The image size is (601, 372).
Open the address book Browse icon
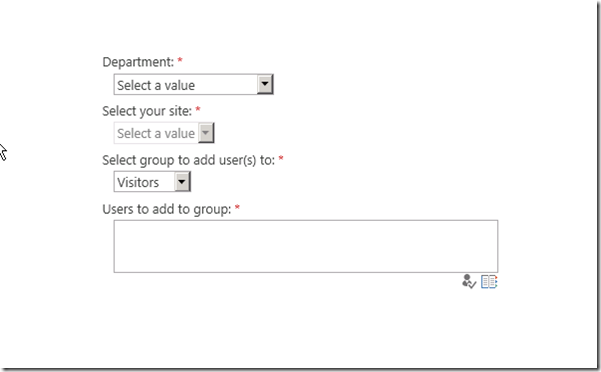(489, 282)
